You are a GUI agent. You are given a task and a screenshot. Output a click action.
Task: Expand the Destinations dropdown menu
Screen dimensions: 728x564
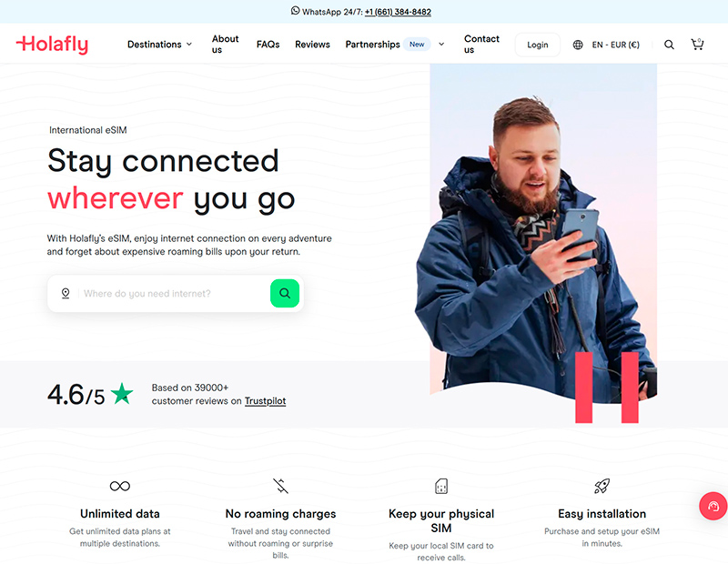[159, 45]
